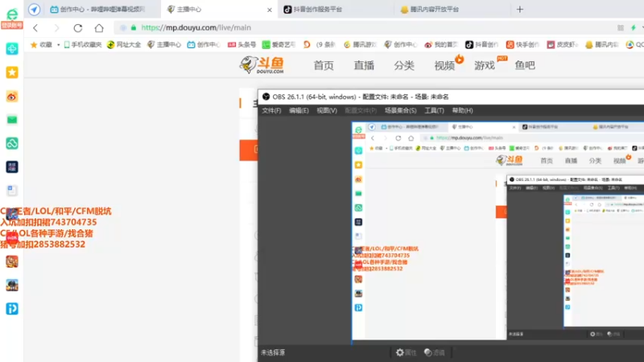The width and height of the screenshot is (644, 362).
Task: Open the Douyu 鱼吧 page
Action: click(525, 65)
